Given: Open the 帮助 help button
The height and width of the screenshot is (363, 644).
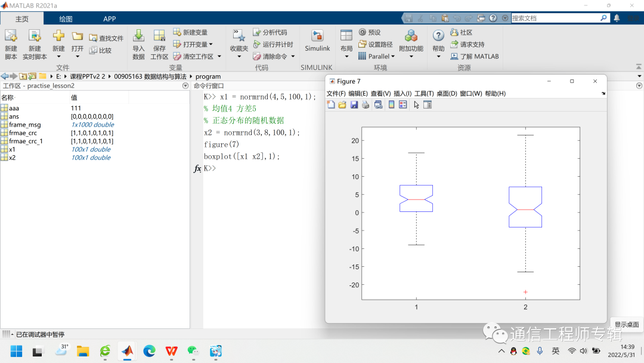Looking at the screenshot, I should [x=438, y=44].
